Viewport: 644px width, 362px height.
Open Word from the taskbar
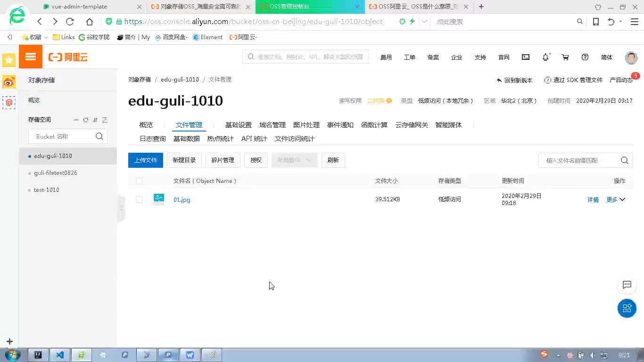190,355
